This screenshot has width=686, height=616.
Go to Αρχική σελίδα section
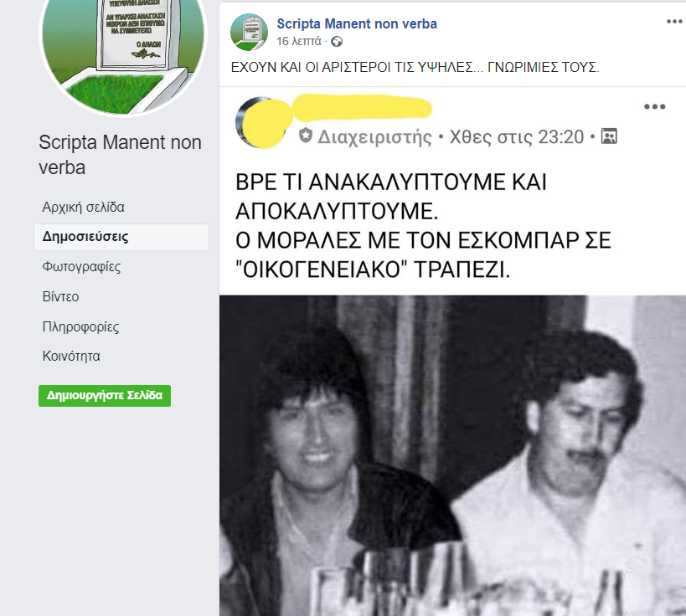[x=83, y=207]
